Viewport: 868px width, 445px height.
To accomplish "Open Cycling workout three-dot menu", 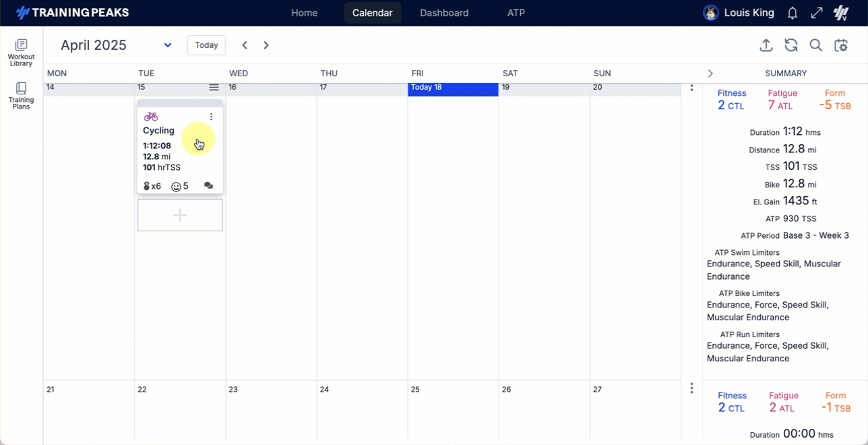I will (x=211, y=117).
